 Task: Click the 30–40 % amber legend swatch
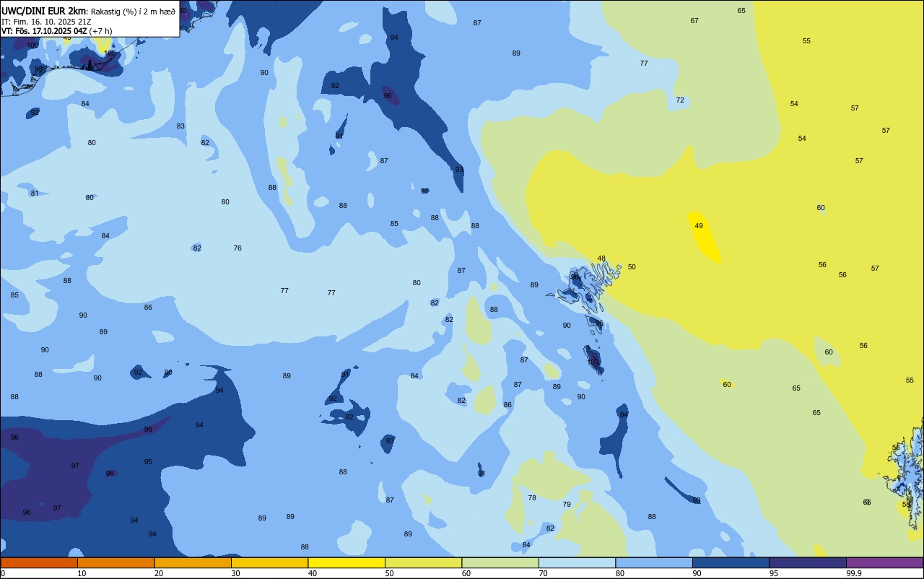point(269,562)
